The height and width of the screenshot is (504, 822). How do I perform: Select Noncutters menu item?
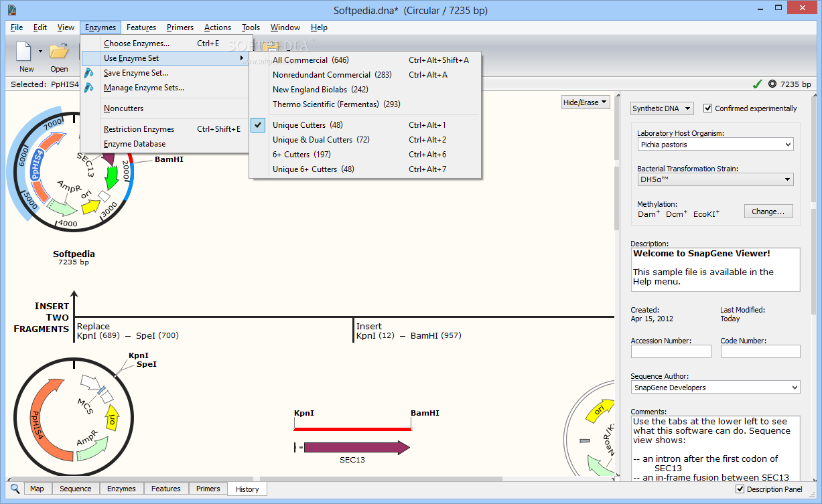tap(165, 108)
